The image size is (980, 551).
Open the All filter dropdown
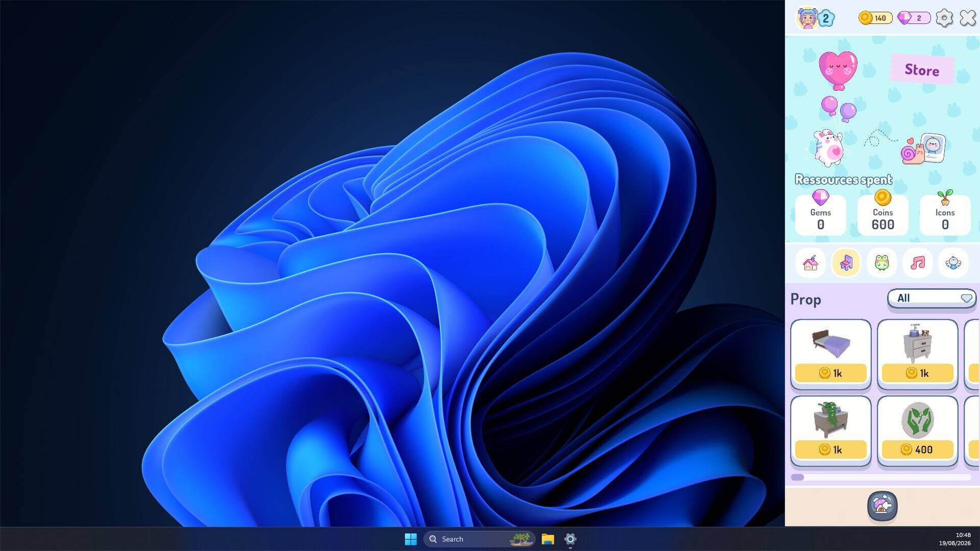click(x=932, y=298)
